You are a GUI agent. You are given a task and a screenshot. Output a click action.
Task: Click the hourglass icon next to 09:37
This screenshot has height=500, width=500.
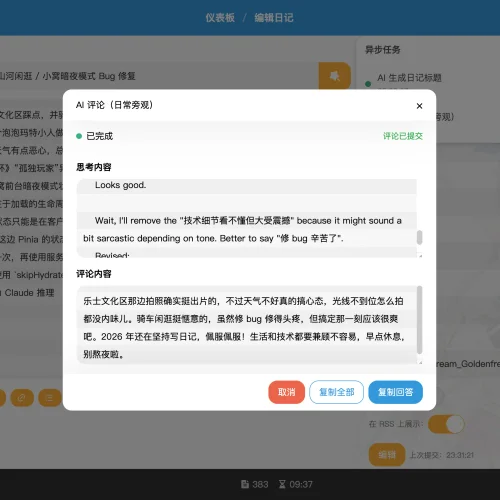click(282, 484)
